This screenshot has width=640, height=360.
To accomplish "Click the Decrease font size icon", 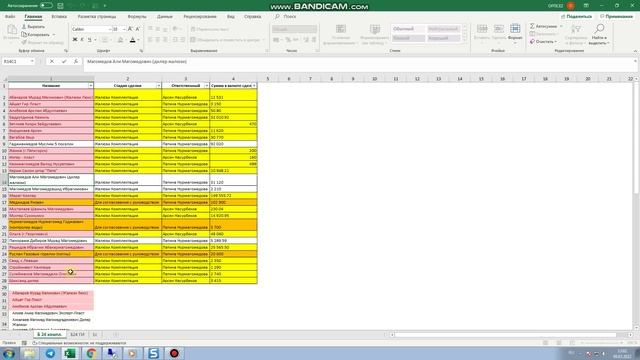I will pyautogui.click(x=138, y=29).
